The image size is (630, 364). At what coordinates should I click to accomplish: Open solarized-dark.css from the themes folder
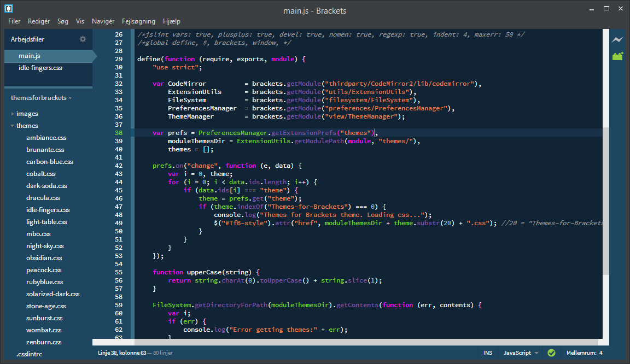(x=52, y=294)
